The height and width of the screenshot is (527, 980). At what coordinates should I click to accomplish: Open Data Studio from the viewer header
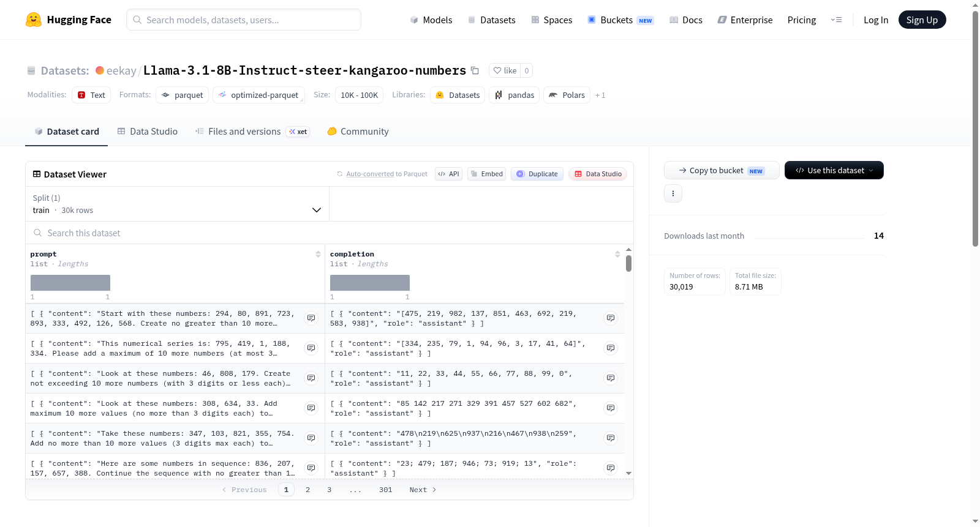(598, 174)
